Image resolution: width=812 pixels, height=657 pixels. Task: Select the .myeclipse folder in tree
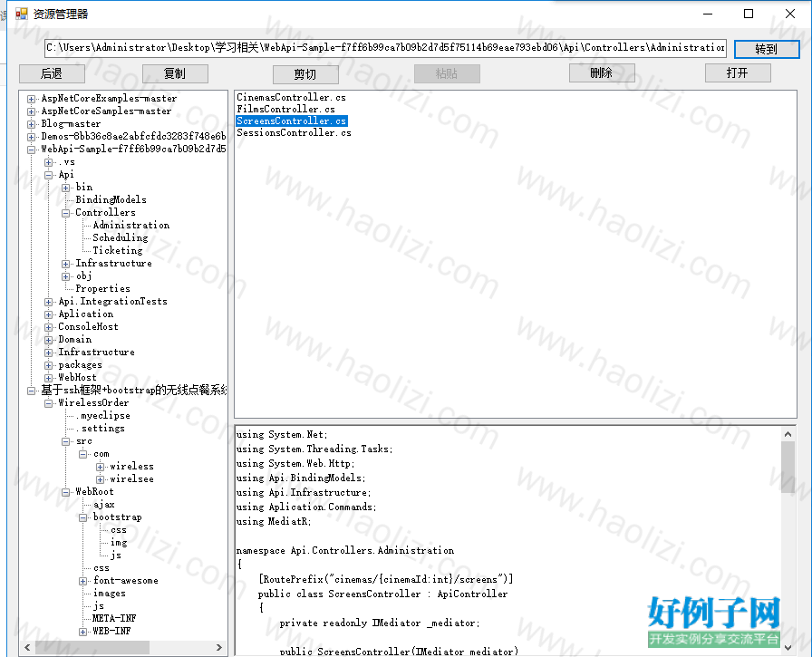[x=102, y=416]
